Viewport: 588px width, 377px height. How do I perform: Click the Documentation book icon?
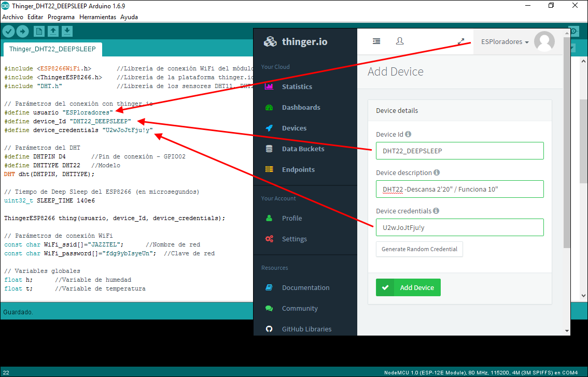(269, 287)
